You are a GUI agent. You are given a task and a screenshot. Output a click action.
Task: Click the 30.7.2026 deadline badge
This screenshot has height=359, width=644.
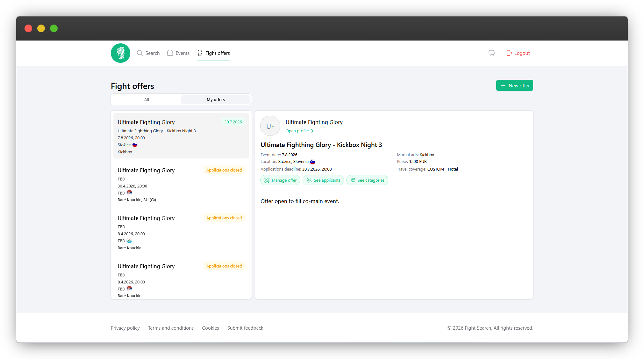(233, 122)
